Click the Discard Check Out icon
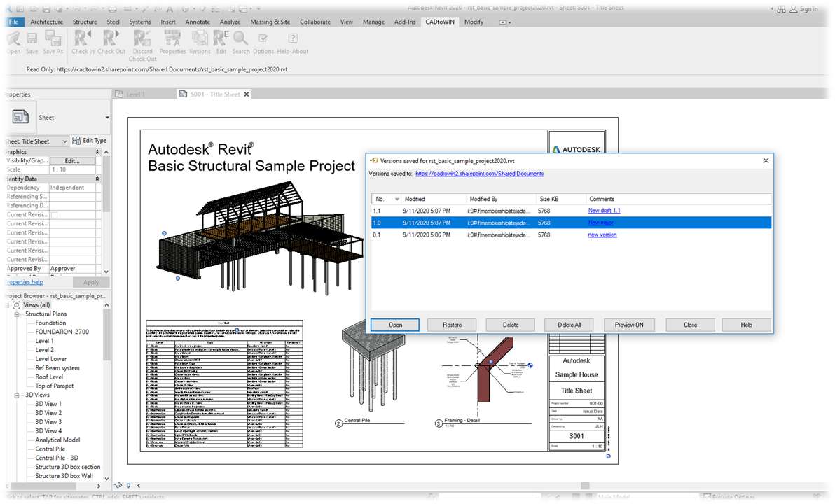Screen dimensions: 835x504 click(142, 39)
